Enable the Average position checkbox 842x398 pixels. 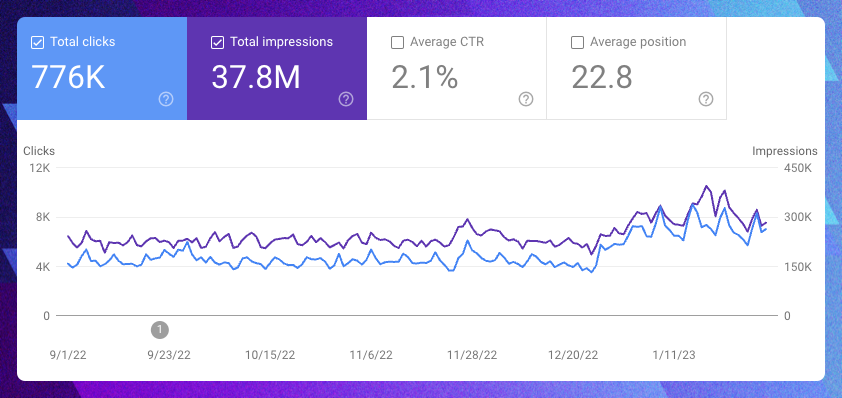click(x=577, y=43)
